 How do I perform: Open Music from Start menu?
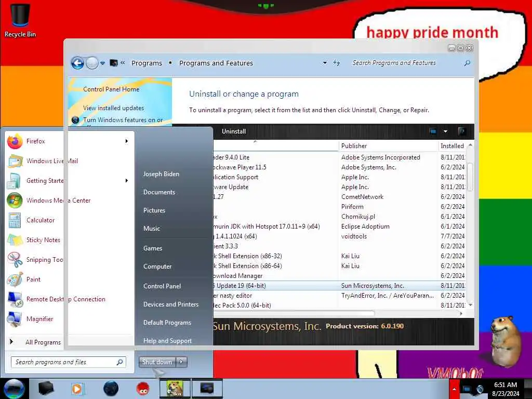[x=152, y=229]
